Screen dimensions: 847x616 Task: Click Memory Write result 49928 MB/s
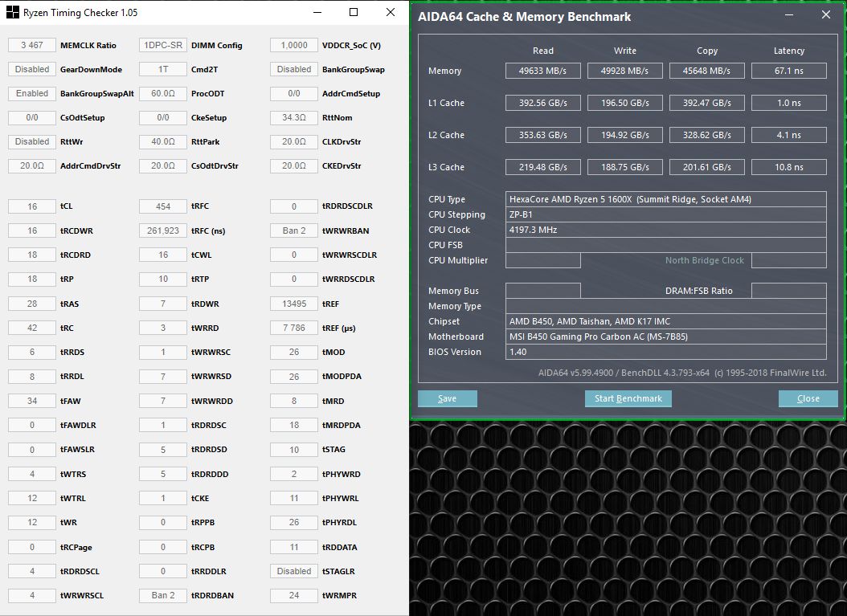625,71
